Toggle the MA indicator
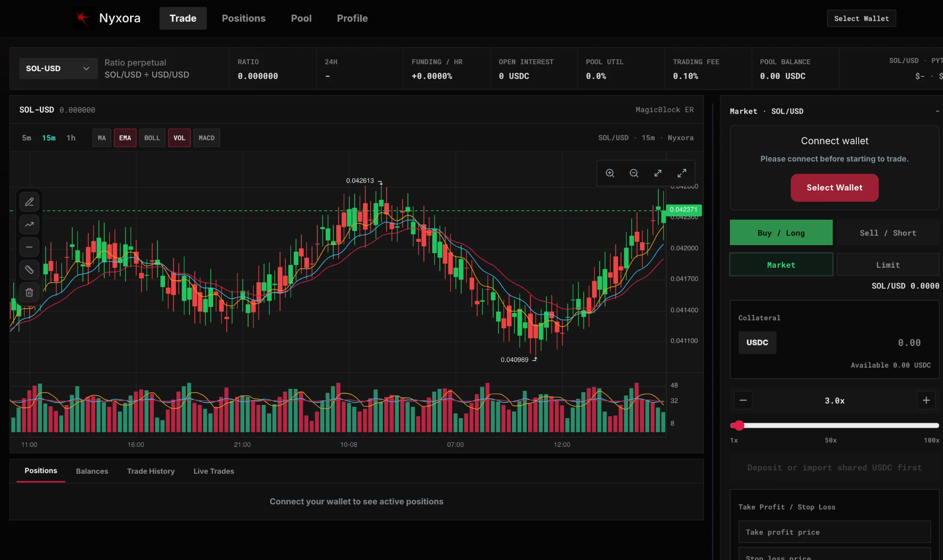 pos(102,138)
